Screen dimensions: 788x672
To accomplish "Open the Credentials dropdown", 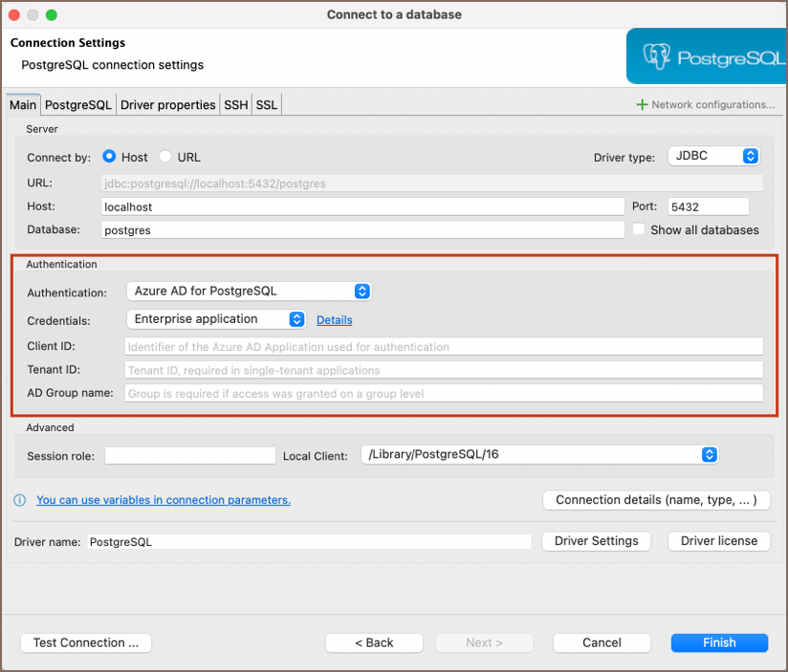I will click(x=215, y=319).
